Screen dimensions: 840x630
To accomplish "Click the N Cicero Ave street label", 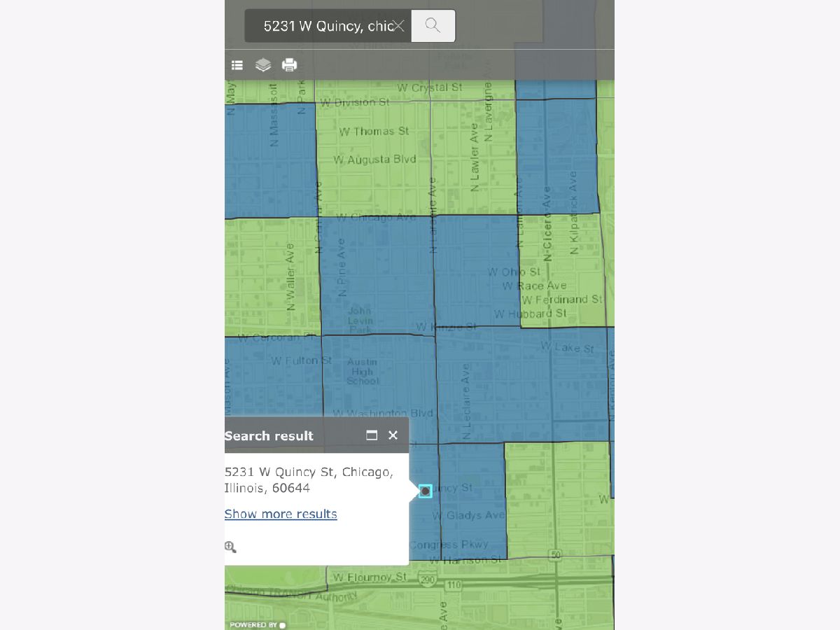I will [547, 231].
